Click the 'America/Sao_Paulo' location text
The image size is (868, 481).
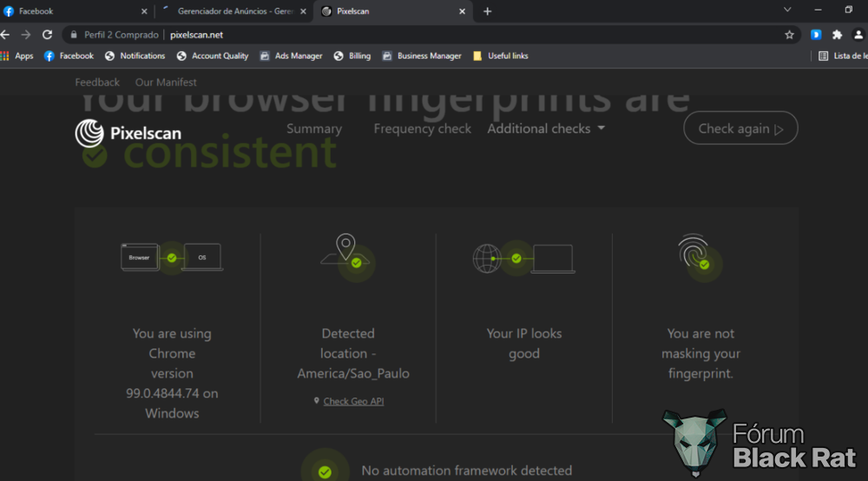[x=353, y=373]
